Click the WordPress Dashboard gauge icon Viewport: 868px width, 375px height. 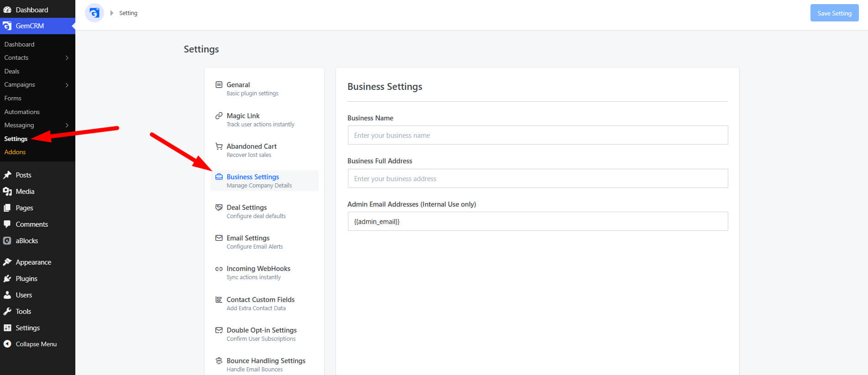coord(7,10)
